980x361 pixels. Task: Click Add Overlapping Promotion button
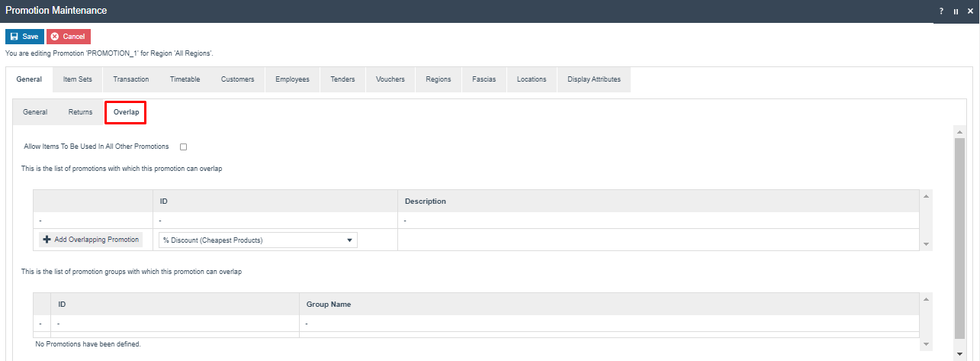coord(91,240)
